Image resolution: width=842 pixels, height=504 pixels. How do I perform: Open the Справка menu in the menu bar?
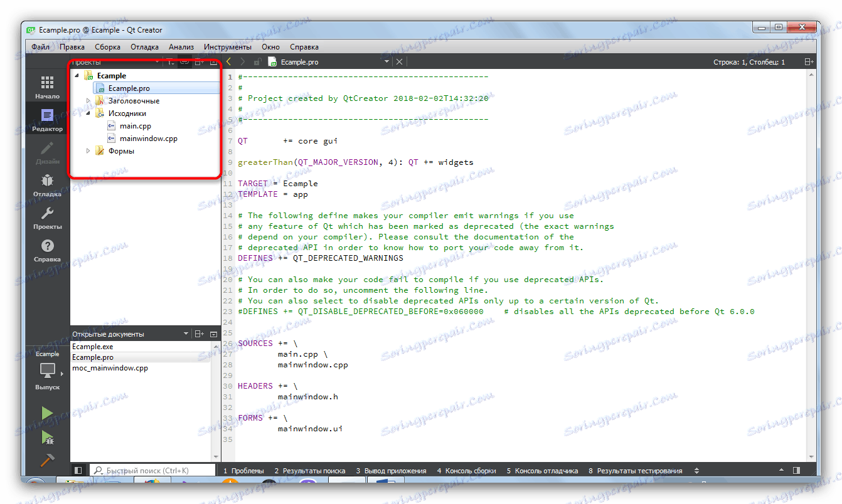(304, 47)
